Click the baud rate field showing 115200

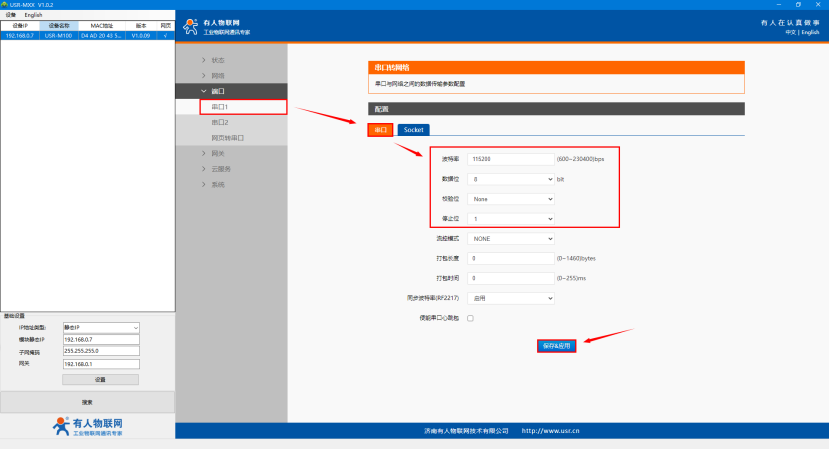(x=510, y=159)
